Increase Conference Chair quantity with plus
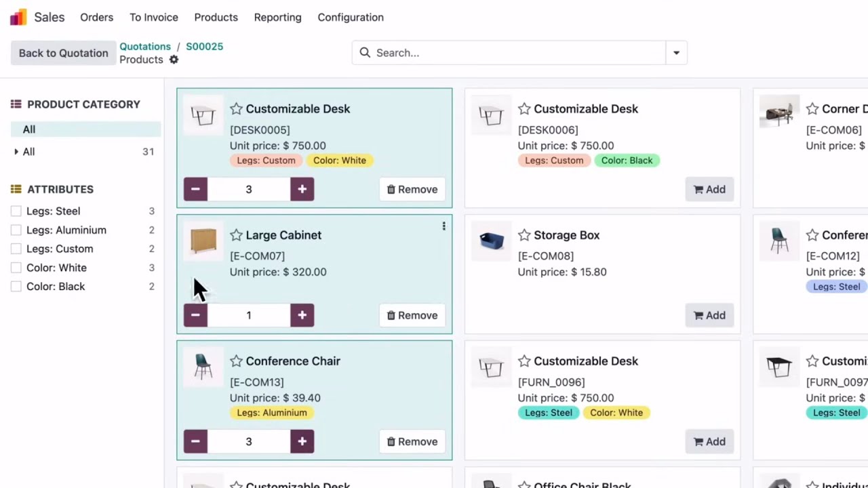 [302, 441]
